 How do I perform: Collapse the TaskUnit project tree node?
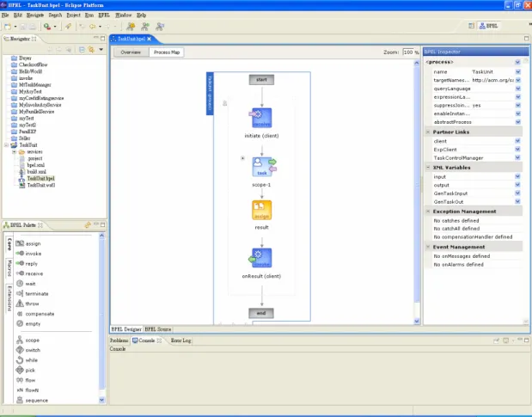tap(6, 145)
